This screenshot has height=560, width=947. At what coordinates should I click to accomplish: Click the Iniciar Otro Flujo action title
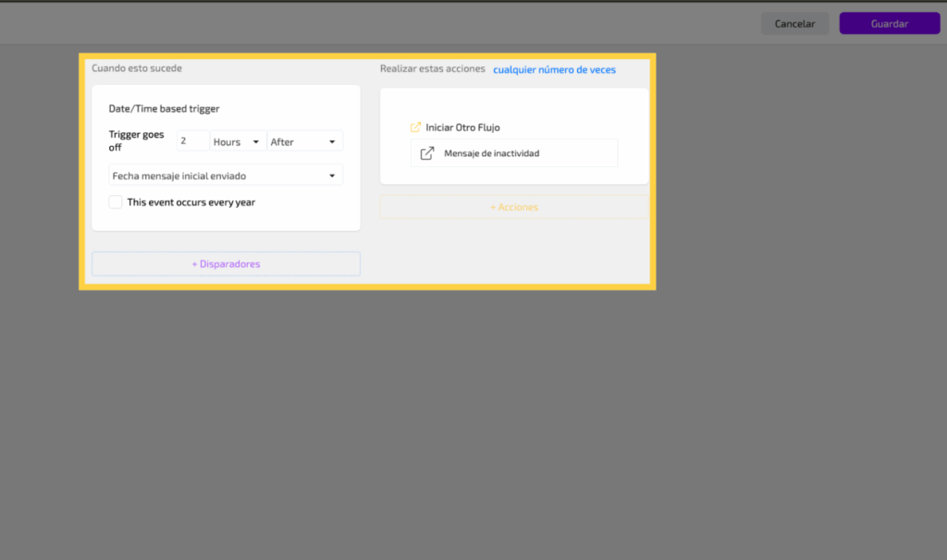coord(462,128)
